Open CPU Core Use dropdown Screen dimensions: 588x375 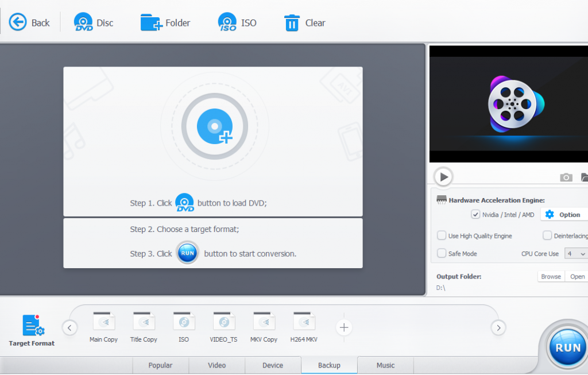pos(576,254)
